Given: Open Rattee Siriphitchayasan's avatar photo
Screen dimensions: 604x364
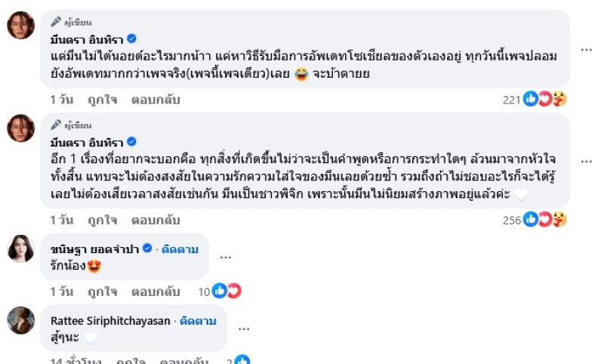Looking at the screenshot, I should coord(21,320).
